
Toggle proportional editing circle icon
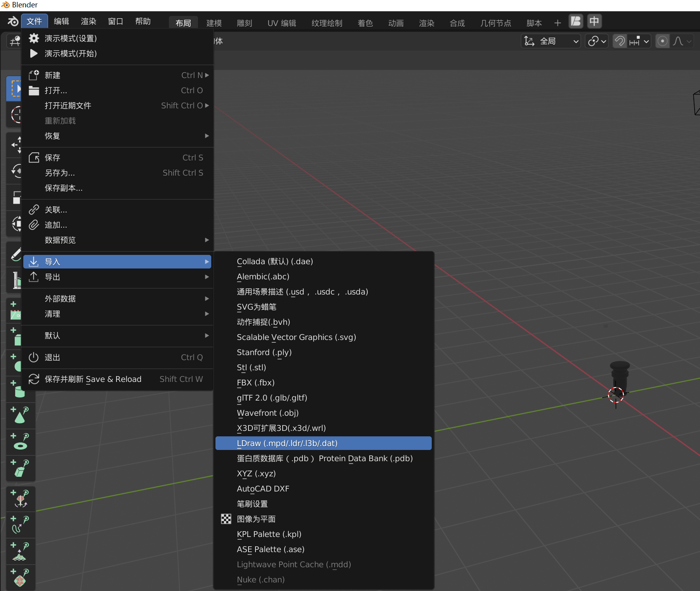tap(662, 41)
